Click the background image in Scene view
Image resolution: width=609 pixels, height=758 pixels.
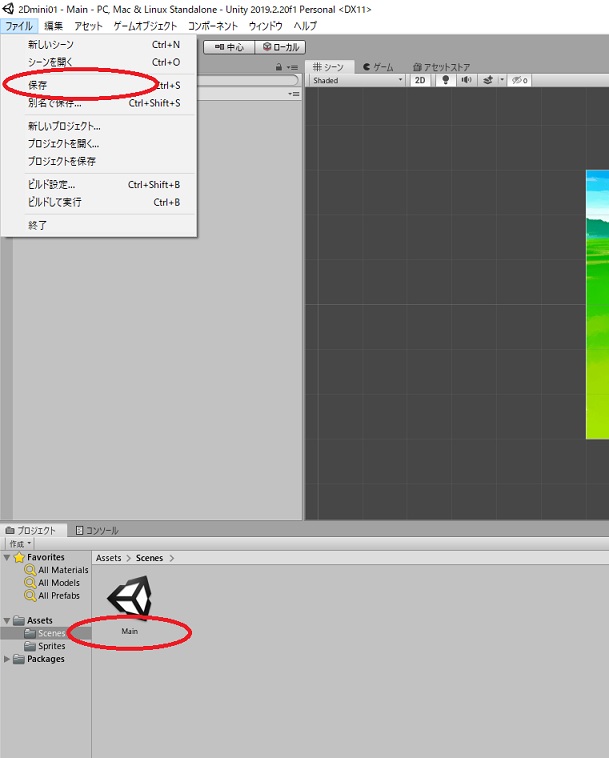597,305
